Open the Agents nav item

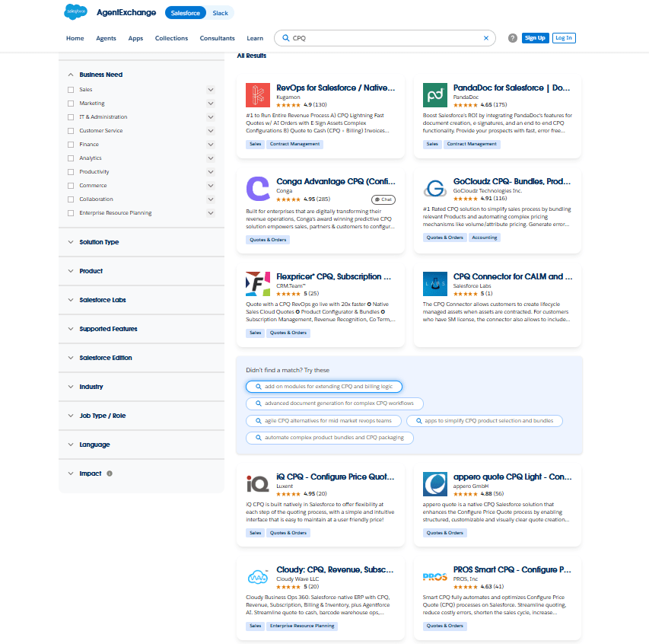pyautogui.click(x=106, y=38)
